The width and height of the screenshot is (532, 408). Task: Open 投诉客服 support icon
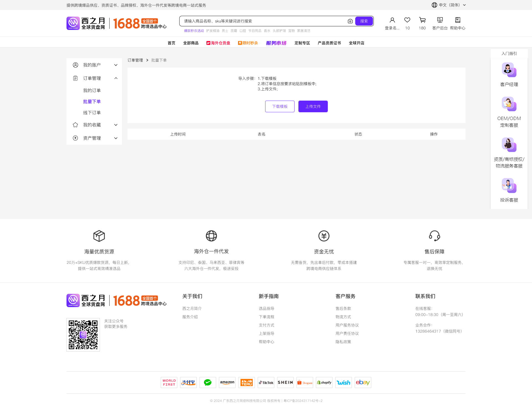509,185
